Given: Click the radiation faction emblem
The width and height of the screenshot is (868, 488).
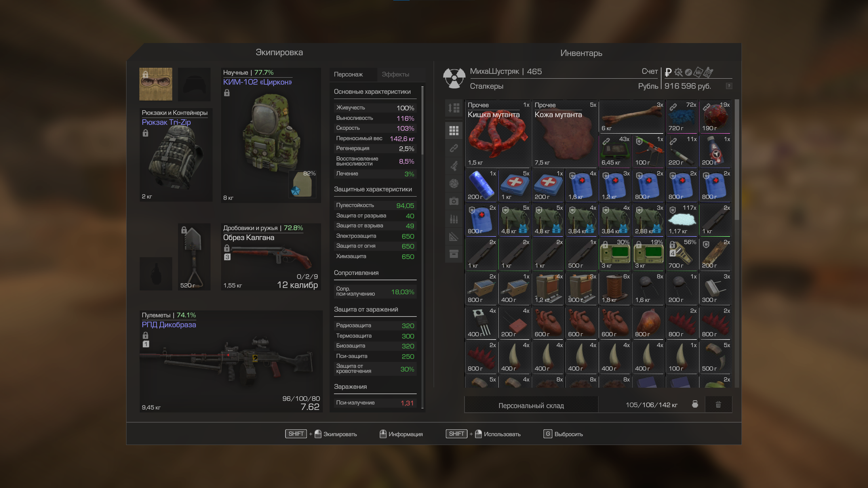Looking at the screenshot, I should coord(454,78).
